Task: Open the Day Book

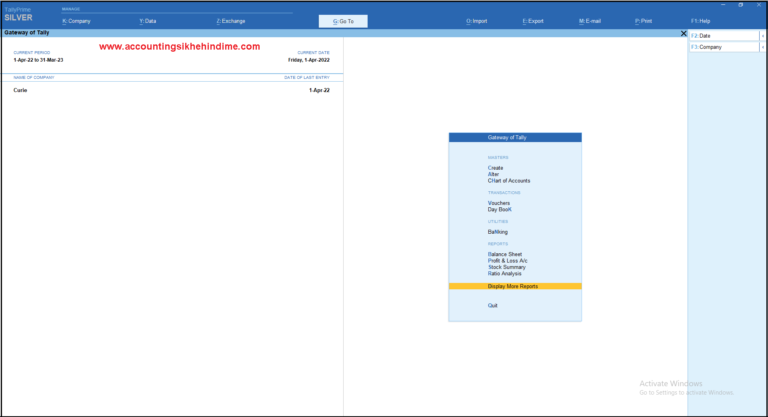Action: pyautogui.click(x=500, y=209)
